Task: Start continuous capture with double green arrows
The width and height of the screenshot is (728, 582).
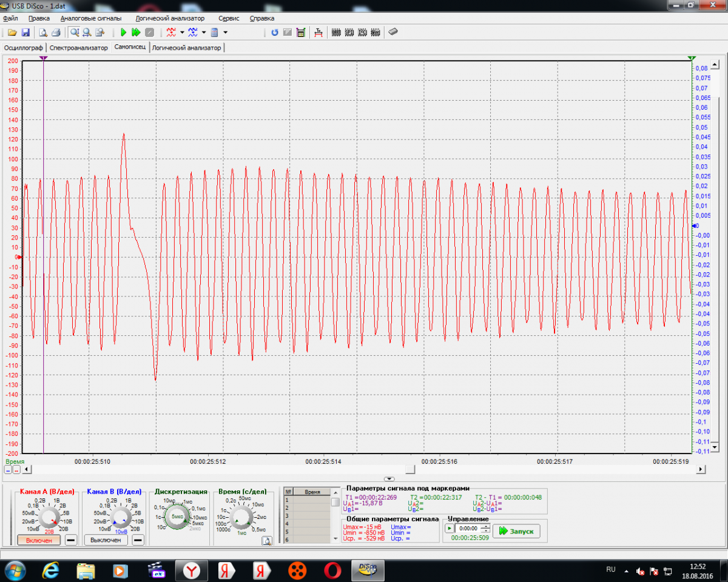Action: pyautogui.click(x=136, y=32)
